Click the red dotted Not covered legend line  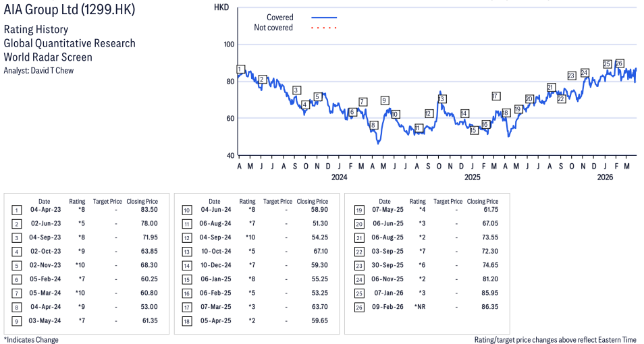324,28
